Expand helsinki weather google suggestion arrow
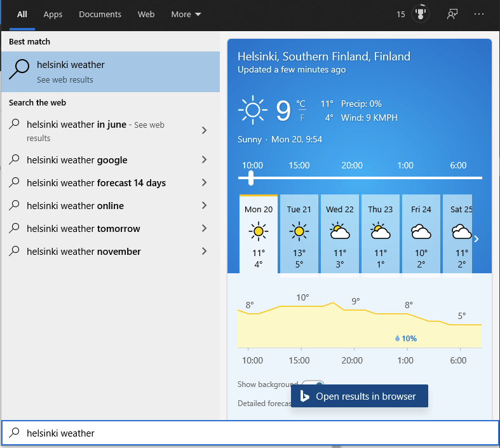 point(205,160)
